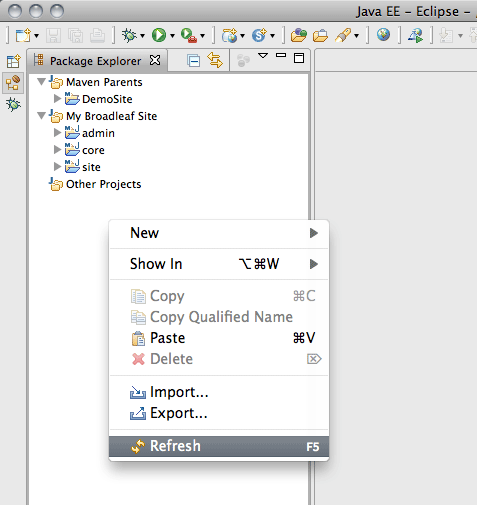477x505 pixels.
Task: Click the Run External Tools icon
Action: click(189, 35)
